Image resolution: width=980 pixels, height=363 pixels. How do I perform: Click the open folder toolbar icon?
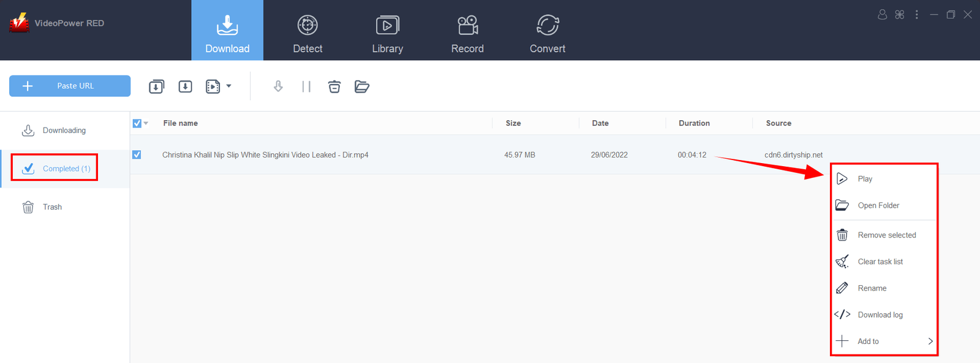click(x=362, y=86)
